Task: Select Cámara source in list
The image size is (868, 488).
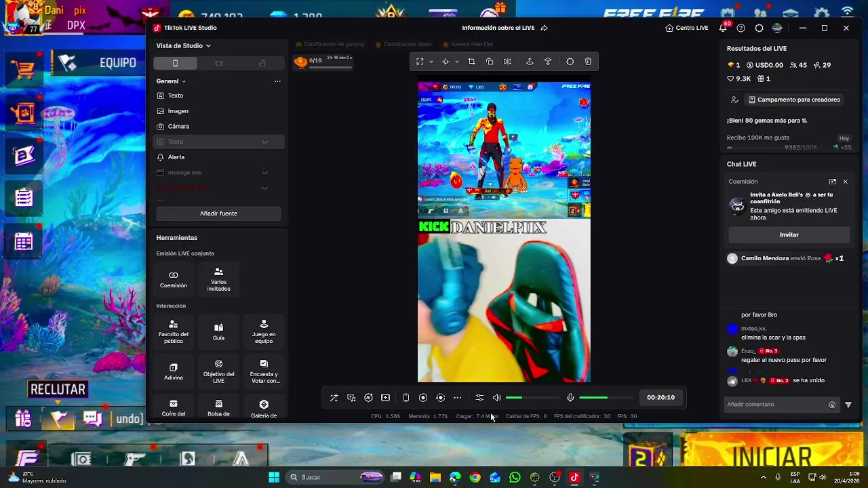Action: pyautogui.click(x=218, y=126)
